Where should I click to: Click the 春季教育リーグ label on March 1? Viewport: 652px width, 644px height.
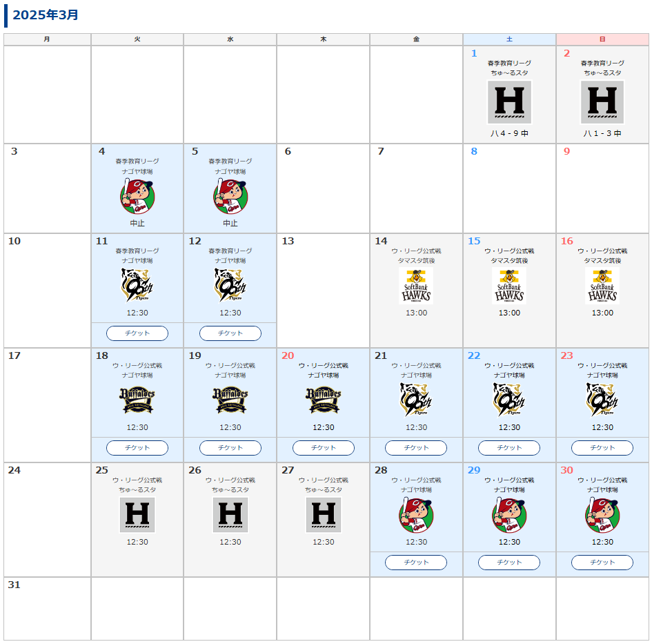pyautogui.click(x=509, y=64)
